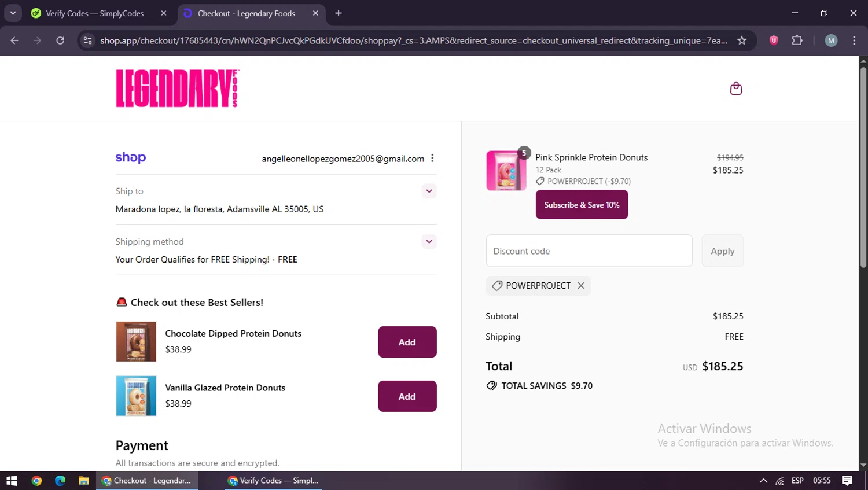This screenshot has width=868, height=490.
Task: Open the Chrome three-dot menu
Action: [x=854, y=40]
